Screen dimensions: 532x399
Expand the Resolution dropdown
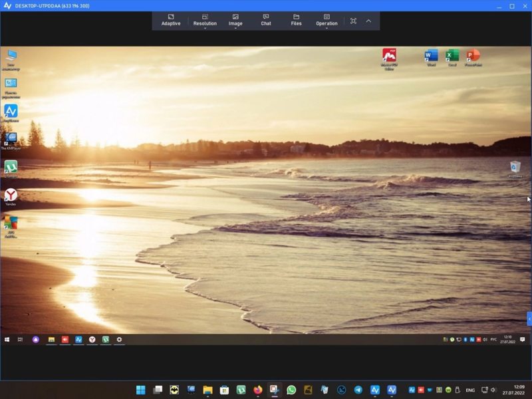[x=205, y=19]
